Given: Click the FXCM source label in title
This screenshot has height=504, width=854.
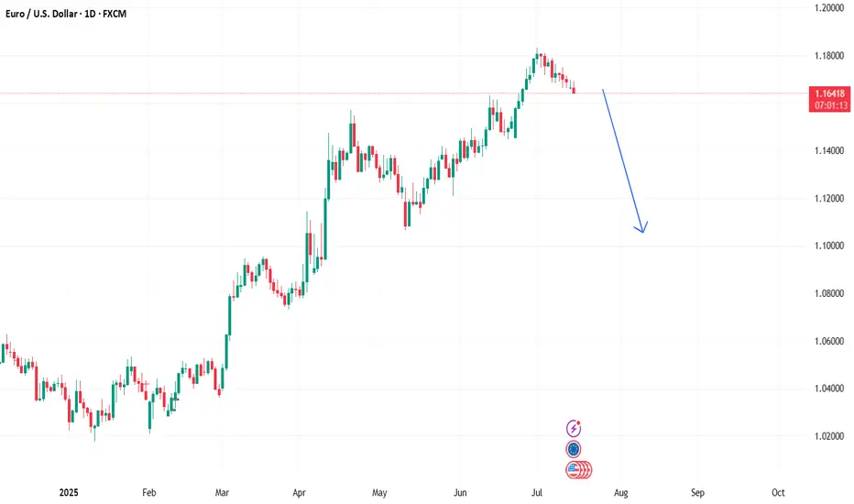Looking at the screenshot, I should coord(115,14).
